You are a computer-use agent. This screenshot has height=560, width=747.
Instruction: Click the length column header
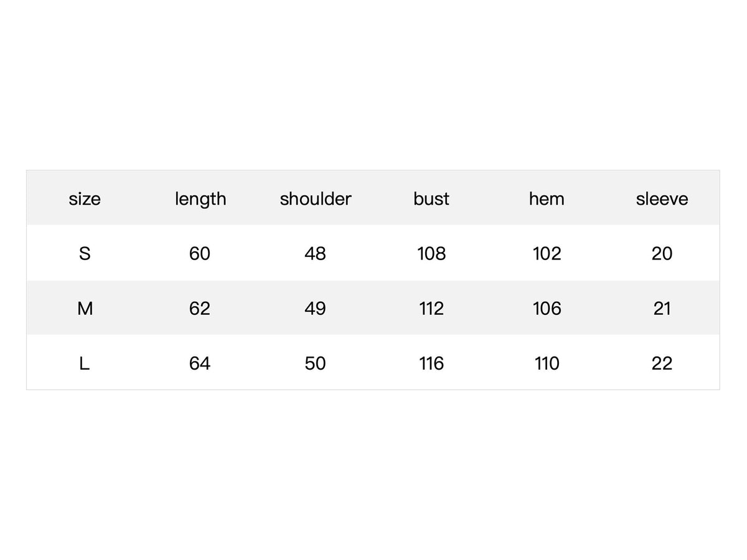coord(200,199)
